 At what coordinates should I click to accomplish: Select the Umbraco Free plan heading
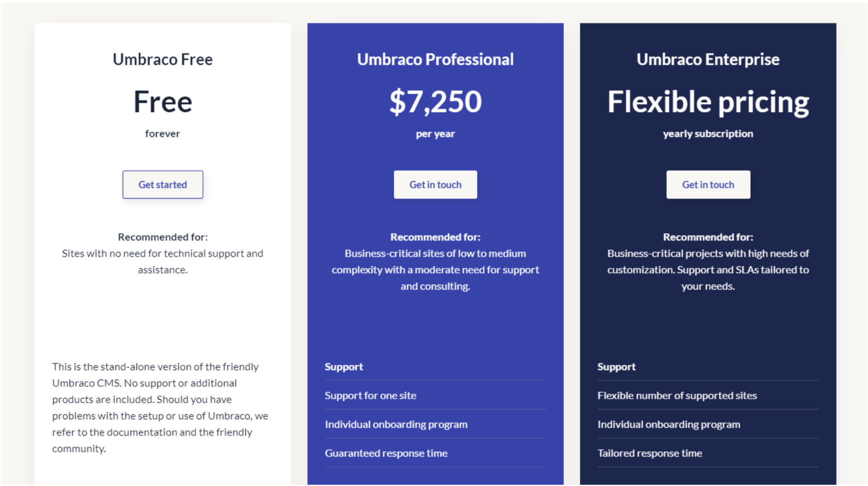(162, 59)
